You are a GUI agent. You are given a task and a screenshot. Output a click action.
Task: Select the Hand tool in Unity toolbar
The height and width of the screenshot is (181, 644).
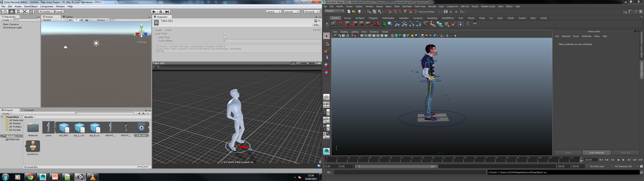pos(5,12)
